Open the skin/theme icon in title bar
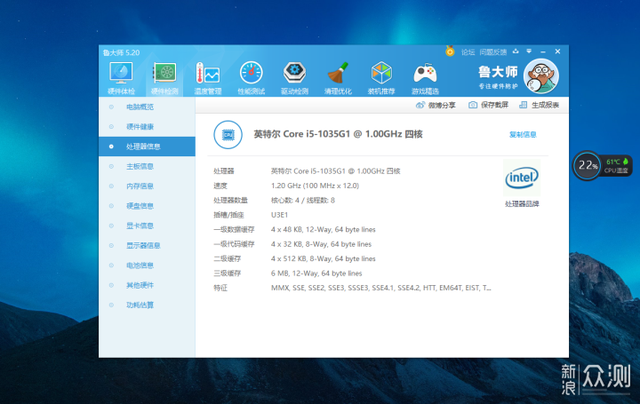Viewport: 640px width, 404px height. pyautogui.click(x=516, y=51)
